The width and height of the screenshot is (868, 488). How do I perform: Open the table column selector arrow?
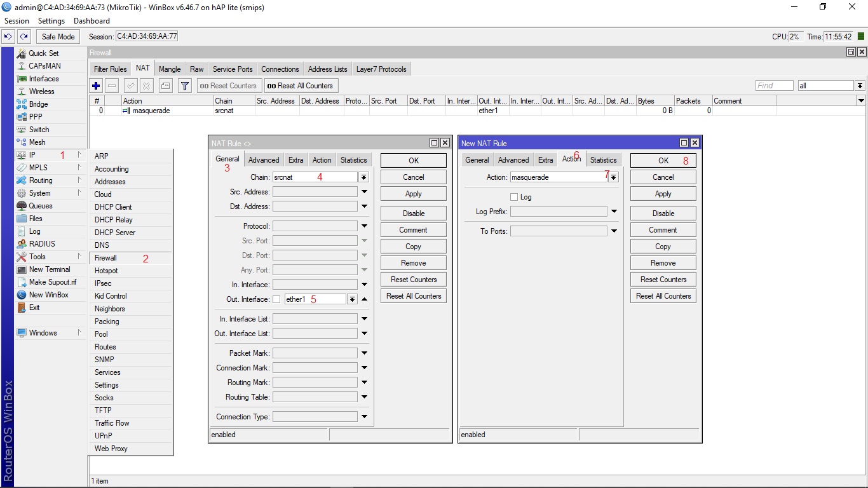[861, 101]
